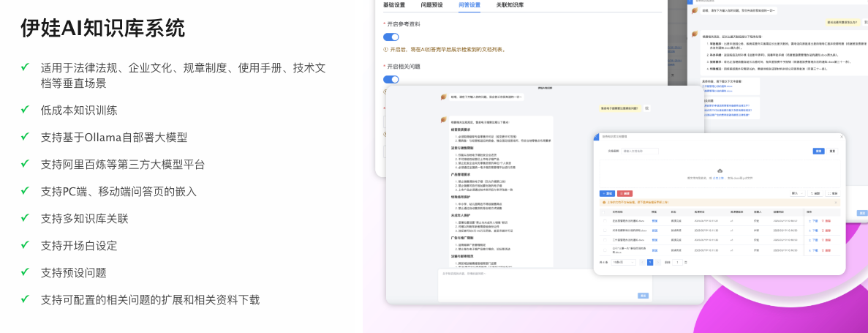Click 预览 link in fourth document row
The height and width of the screenshot is (333, 868).
(654, 250)
